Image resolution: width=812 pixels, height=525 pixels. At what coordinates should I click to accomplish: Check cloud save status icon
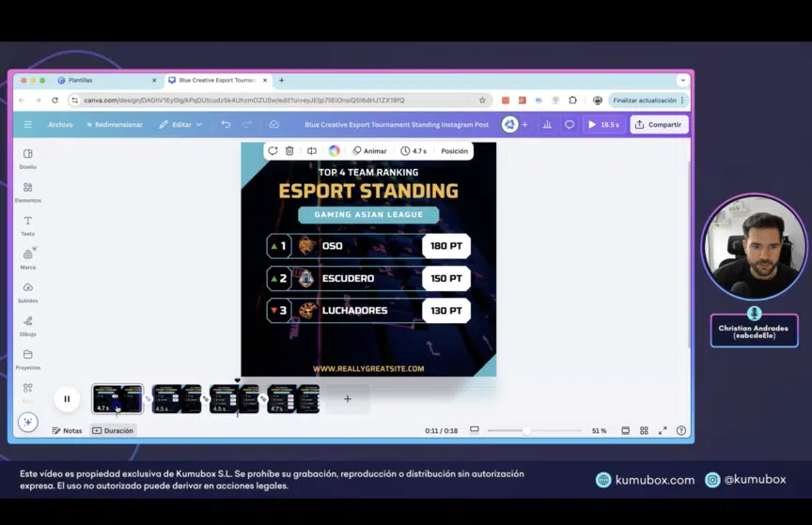(273, 124)
